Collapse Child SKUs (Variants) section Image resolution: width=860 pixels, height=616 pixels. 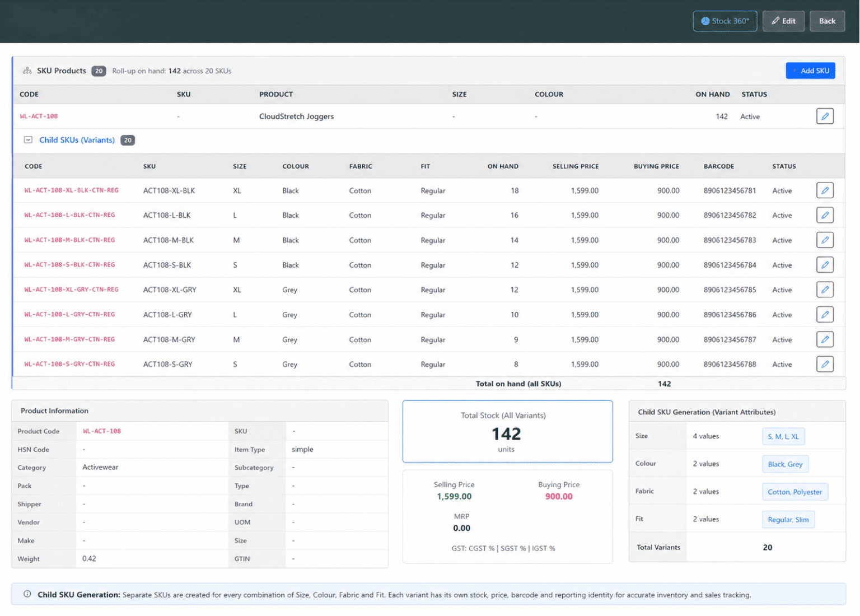28,140
